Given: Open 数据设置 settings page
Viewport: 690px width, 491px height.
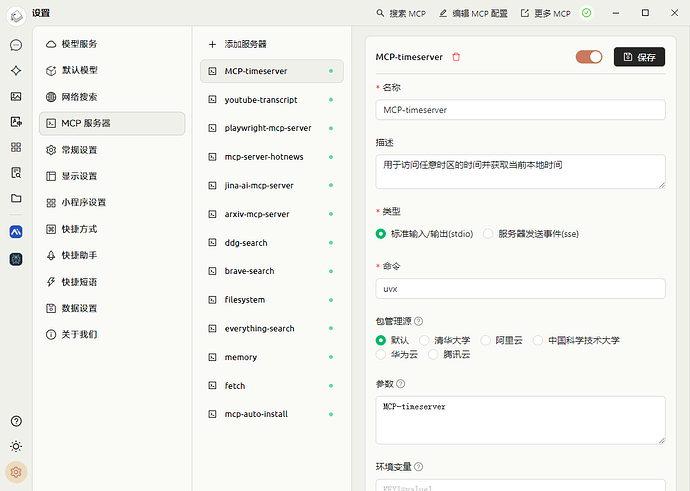Looking at the screenshot, I should tap(112, 308).
